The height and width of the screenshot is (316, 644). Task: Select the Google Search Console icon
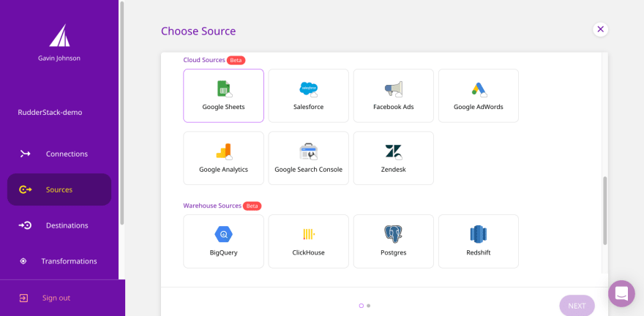coord(309,151)
